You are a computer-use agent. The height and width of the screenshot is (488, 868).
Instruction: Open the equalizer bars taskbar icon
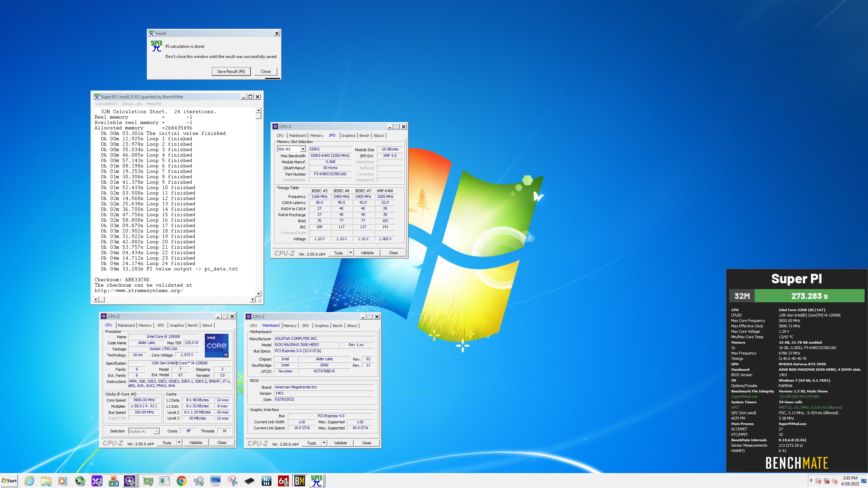[x=266, y=481]
